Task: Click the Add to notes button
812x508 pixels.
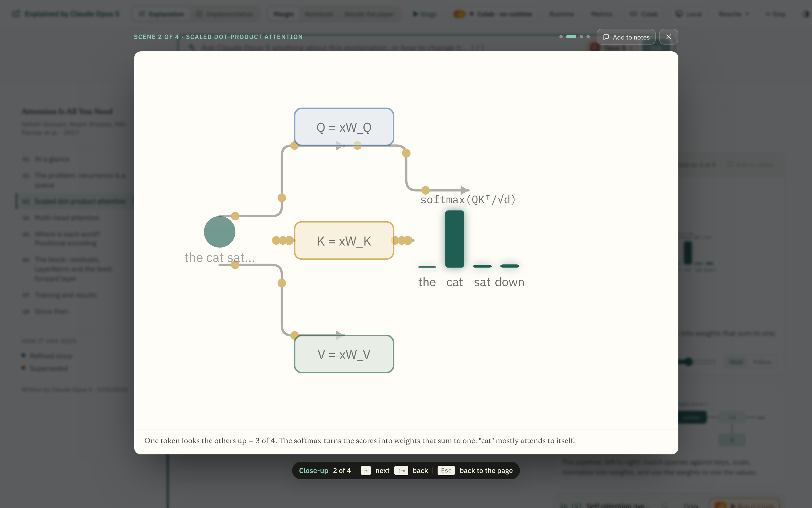Action: pyautogui.click(x=626, y=37)
